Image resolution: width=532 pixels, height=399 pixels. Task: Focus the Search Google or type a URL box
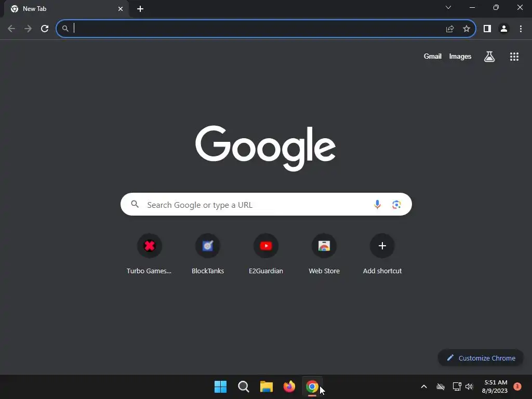tap(266, 204)
